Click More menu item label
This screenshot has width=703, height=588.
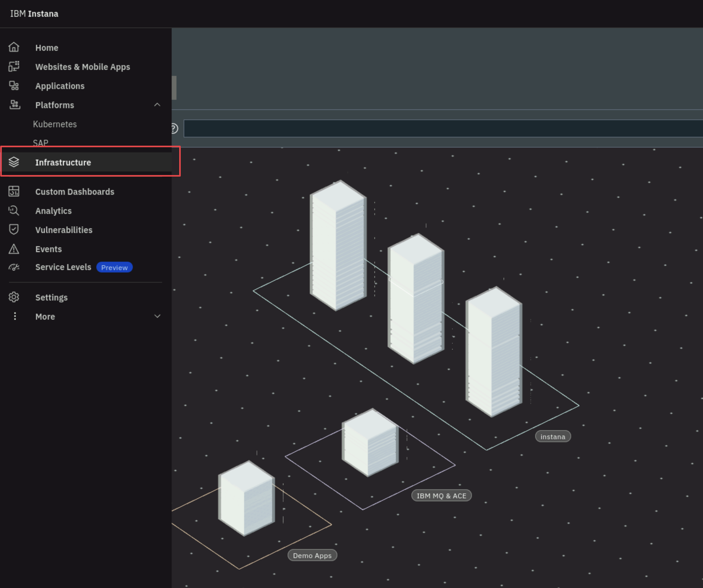point(45,316)
